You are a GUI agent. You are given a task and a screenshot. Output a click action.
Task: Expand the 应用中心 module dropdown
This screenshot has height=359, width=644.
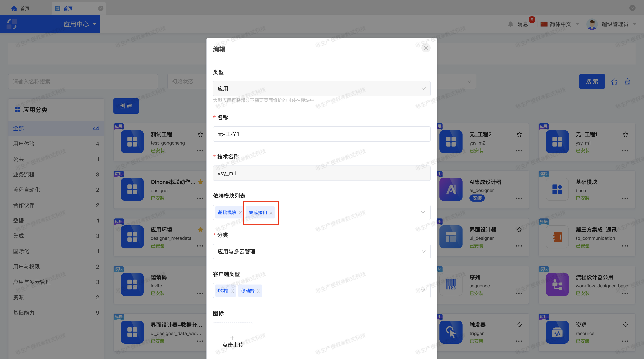click(x=95, y=24)
